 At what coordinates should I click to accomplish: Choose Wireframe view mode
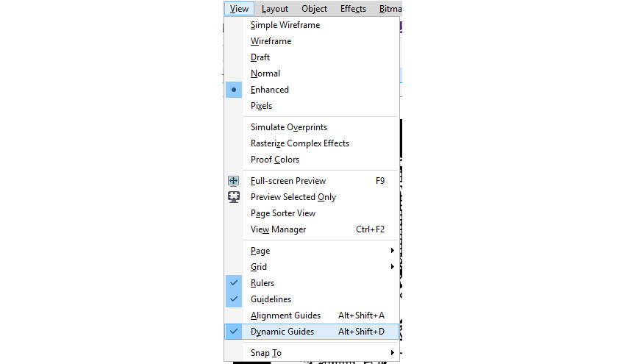[271, 41]
